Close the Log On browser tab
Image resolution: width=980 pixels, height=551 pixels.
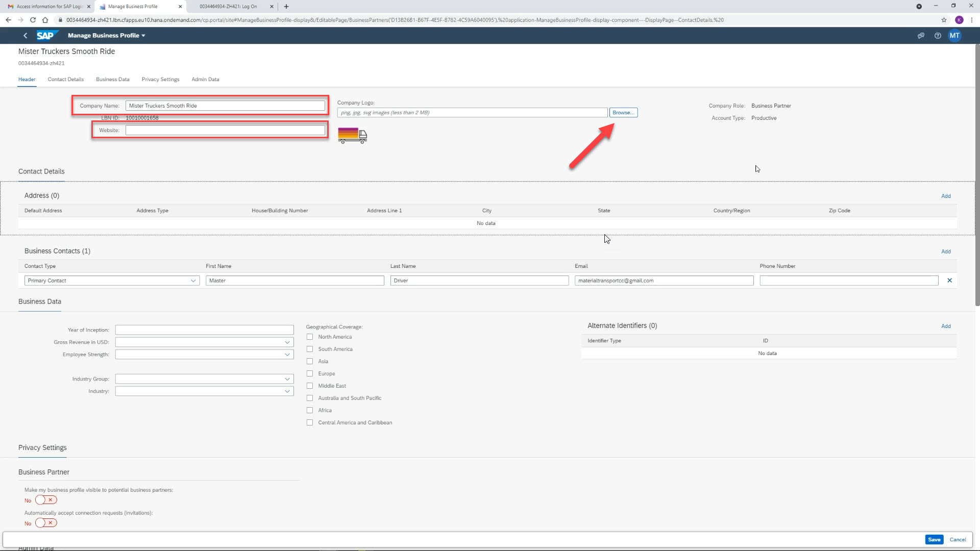272,7
